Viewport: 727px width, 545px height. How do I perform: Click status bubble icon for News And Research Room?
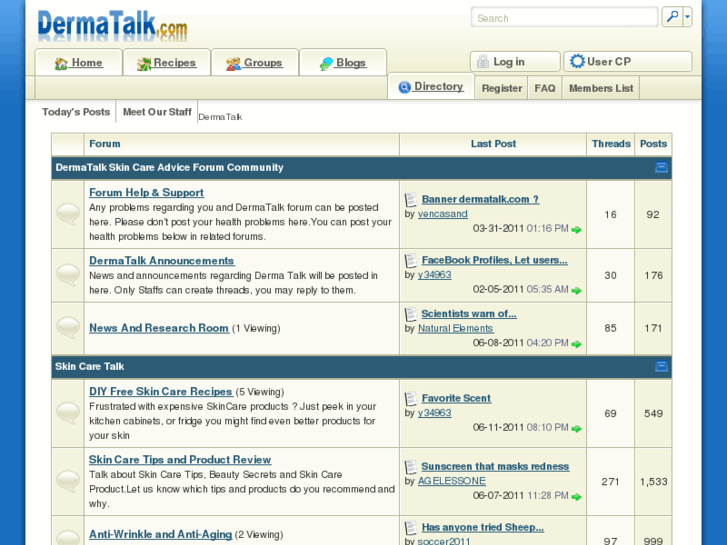[68, 327]
